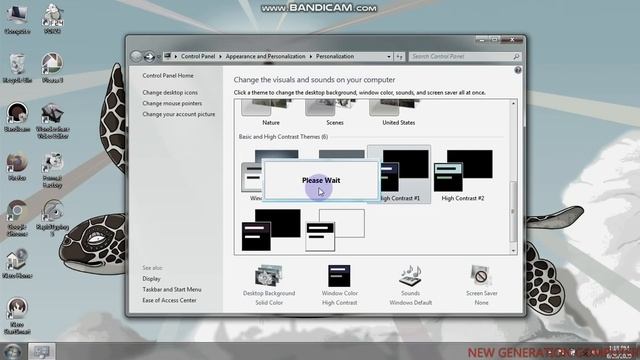Refresh the address bar location

click(400, 56)
